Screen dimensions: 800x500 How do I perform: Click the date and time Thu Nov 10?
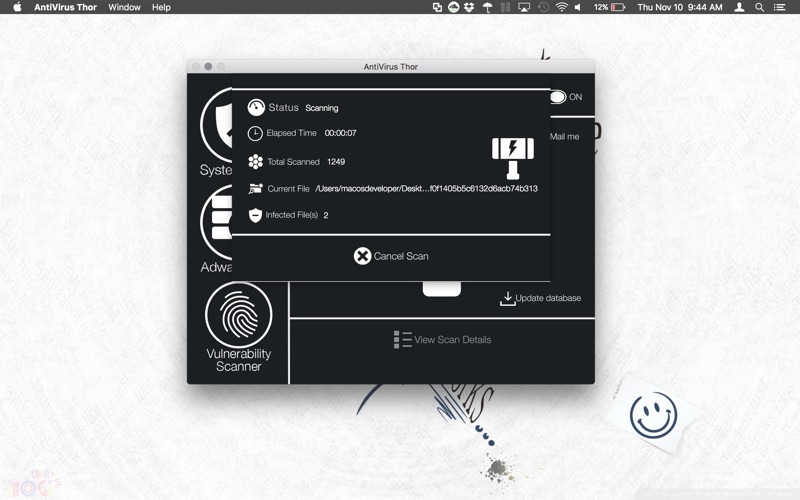[680, 7]
